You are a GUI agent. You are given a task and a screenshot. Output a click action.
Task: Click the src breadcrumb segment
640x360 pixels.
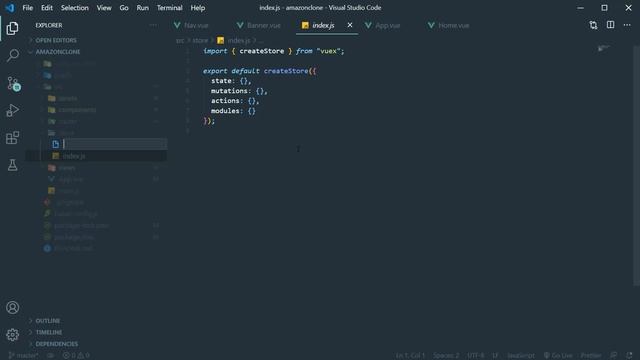pos(180,40)
